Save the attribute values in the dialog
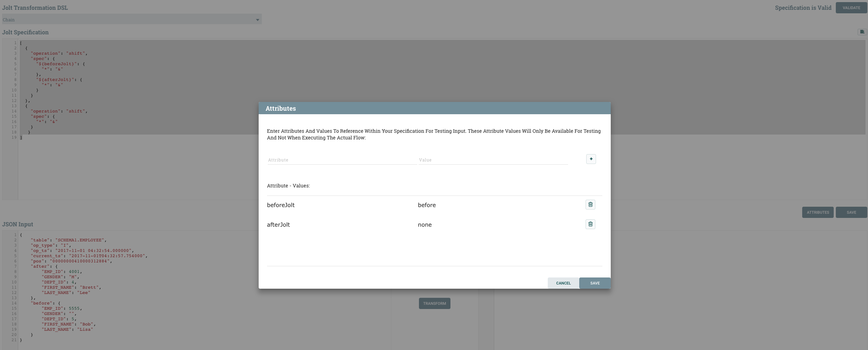Image resolution: width=868 pixels, height=350 pixels. tap(594, 283)
